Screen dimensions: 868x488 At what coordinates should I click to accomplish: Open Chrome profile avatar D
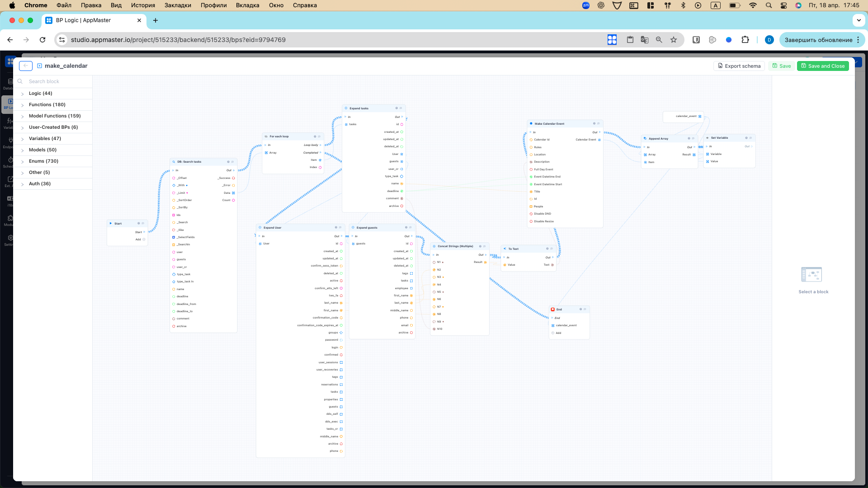pos(769,40)
